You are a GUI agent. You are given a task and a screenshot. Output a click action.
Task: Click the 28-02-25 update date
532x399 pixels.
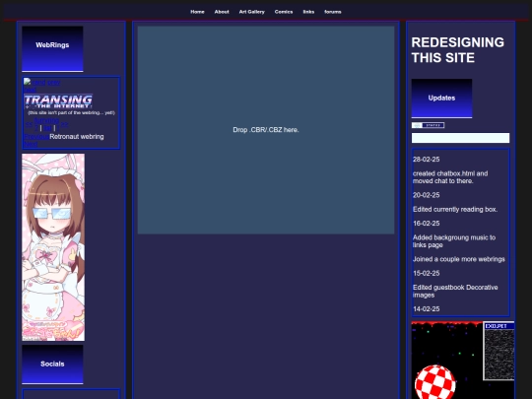click(427, 160)
